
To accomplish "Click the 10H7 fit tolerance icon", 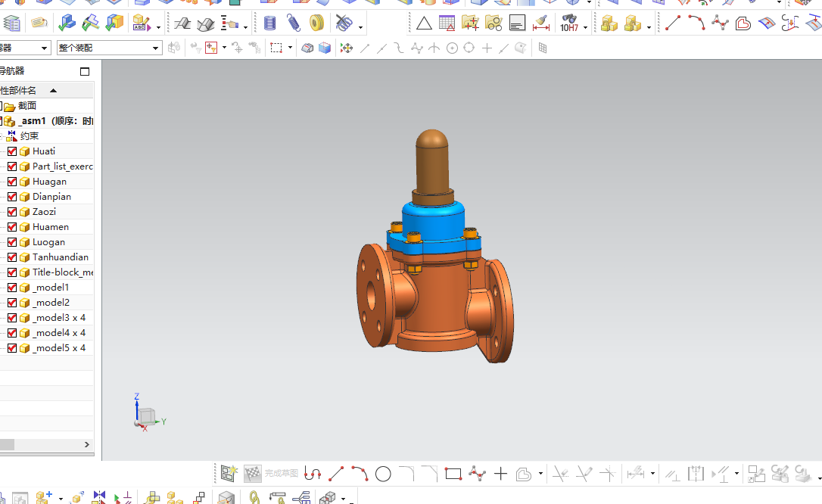I will coord(569,23).
